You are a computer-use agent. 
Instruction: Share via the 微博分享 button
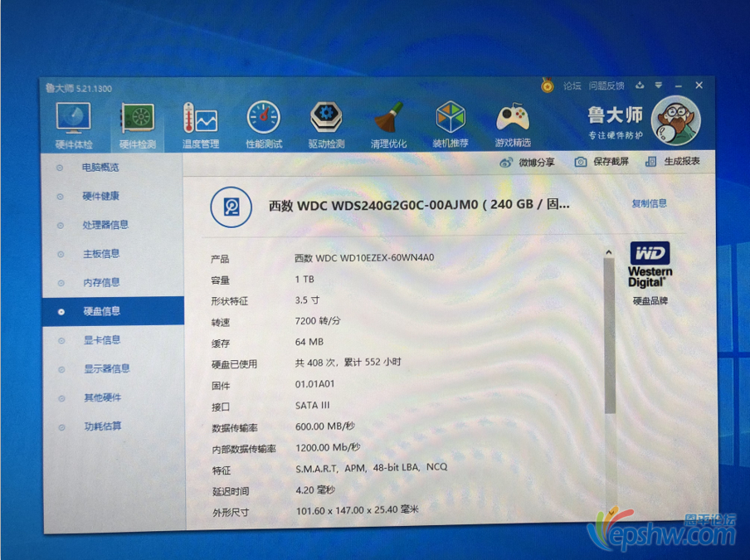(x=527, y=162)
